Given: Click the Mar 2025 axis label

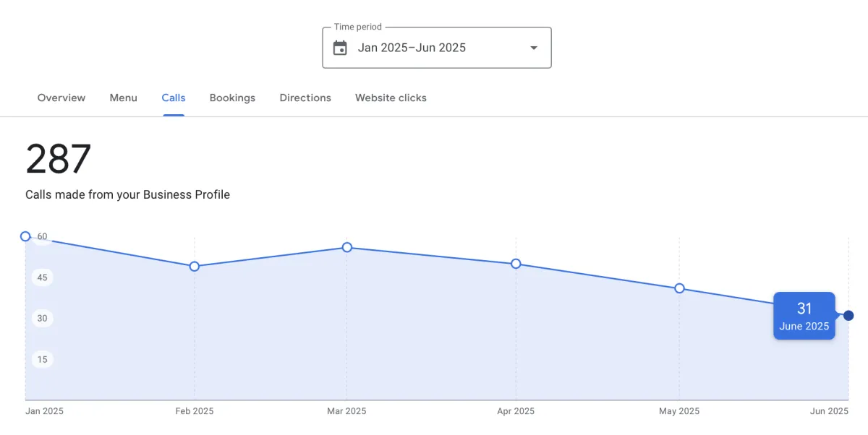Looking at the screenshot, I should [346, 411].
